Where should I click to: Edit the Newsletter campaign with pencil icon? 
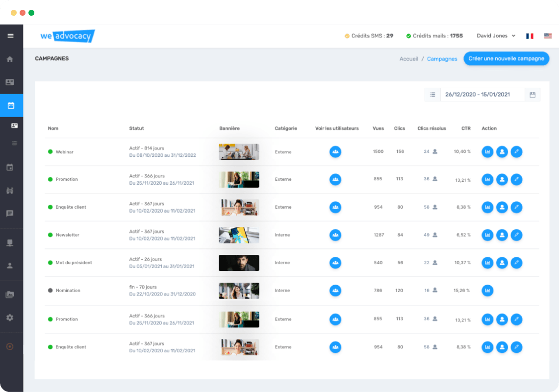coord(516,235)
